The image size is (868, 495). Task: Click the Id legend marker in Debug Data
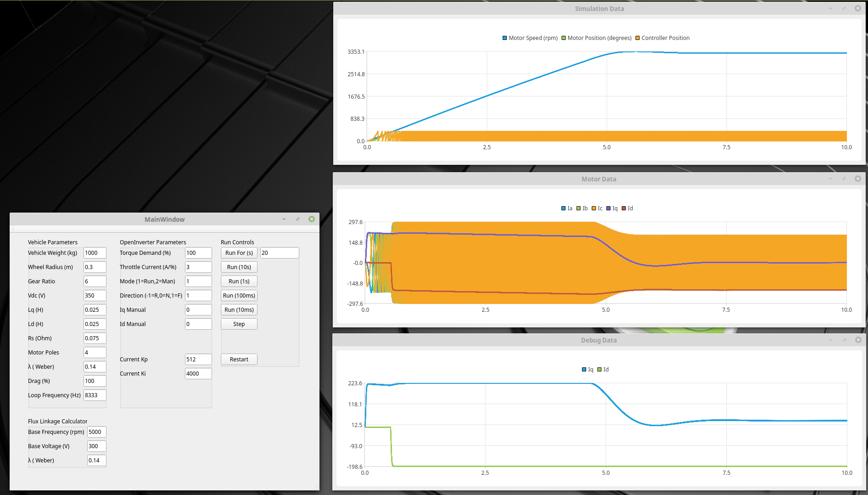click(x=599, y=370)
